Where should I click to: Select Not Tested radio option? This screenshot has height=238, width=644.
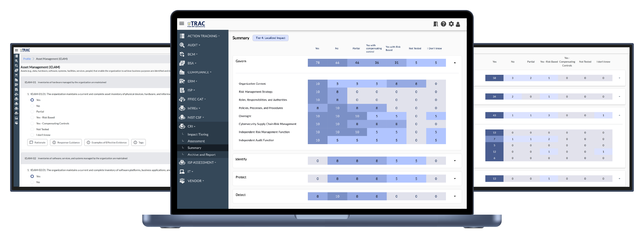pos(32,129)
